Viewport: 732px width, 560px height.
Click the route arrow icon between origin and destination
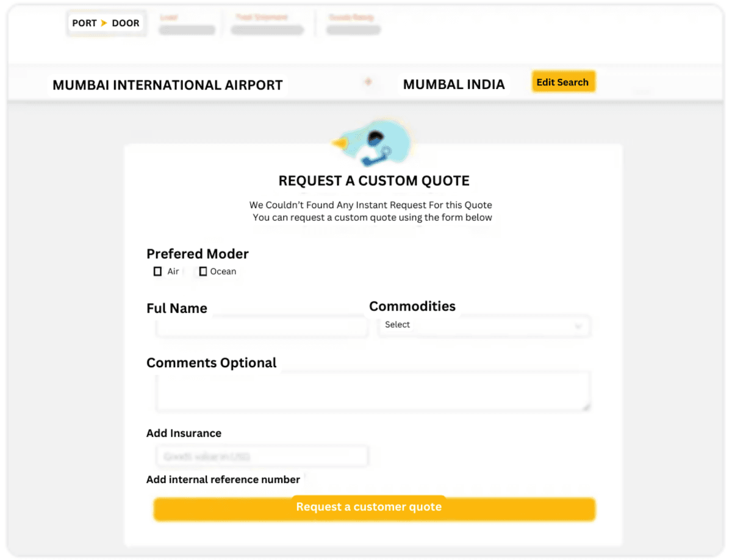point(368,82)
